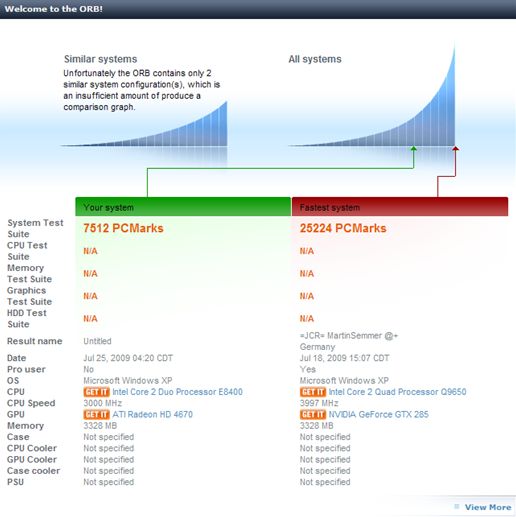Click the Pro user value No

coord(88,369)
